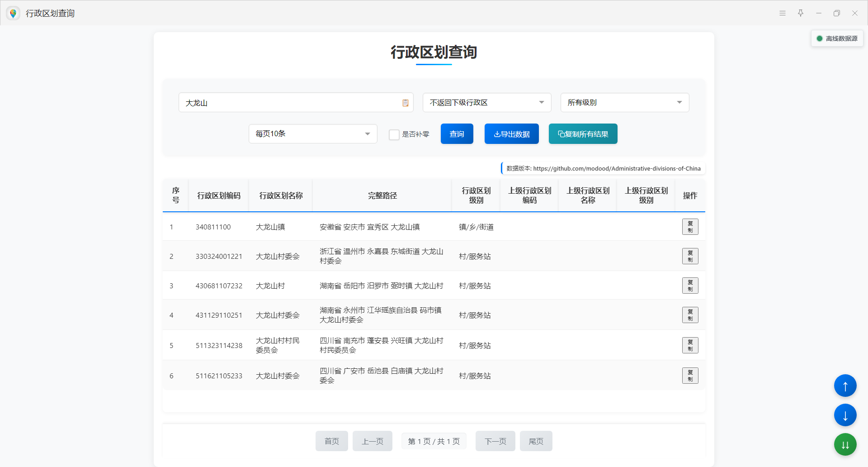Click the 行政区划名称 column header
868x467 pixels.
[281, 195]
